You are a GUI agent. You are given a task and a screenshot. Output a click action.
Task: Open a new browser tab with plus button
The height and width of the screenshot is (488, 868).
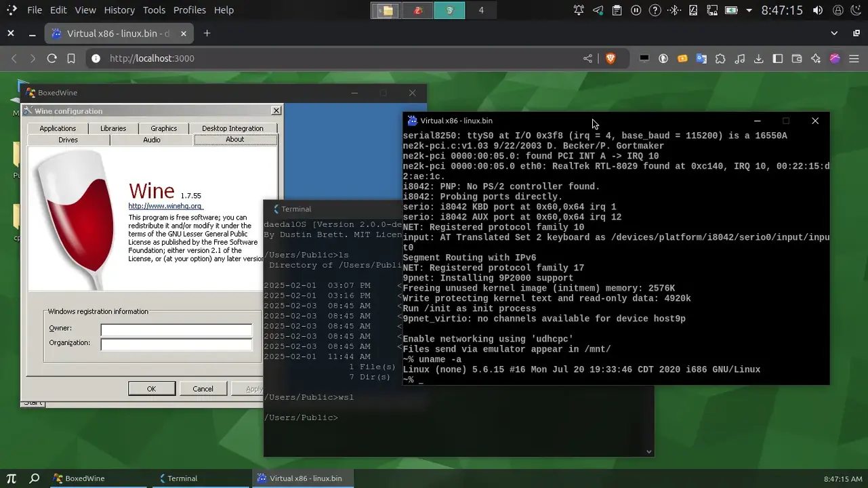207,33
